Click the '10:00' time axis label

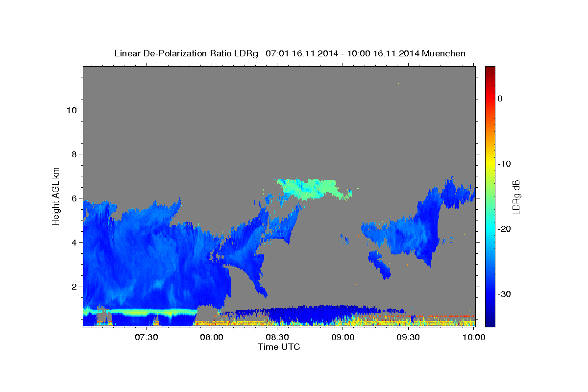[x=474, y=337]
